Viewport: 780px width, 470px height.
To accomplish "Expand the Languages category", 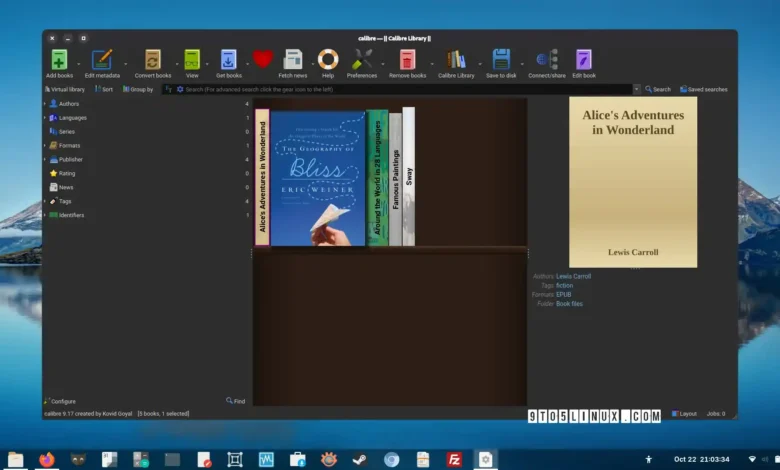I will (45, 117).
